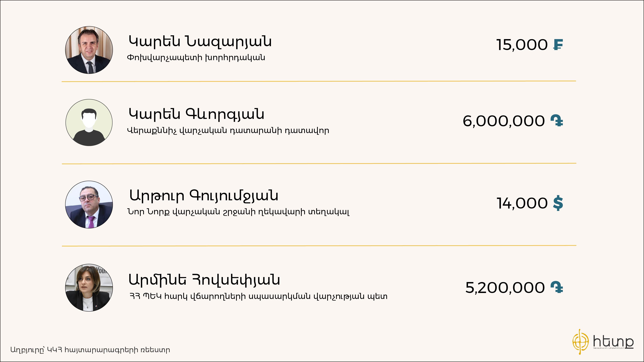This screenshot has height=362, width=644.
Task: Click the 5,200,000 amount figure
Action: 505,288
